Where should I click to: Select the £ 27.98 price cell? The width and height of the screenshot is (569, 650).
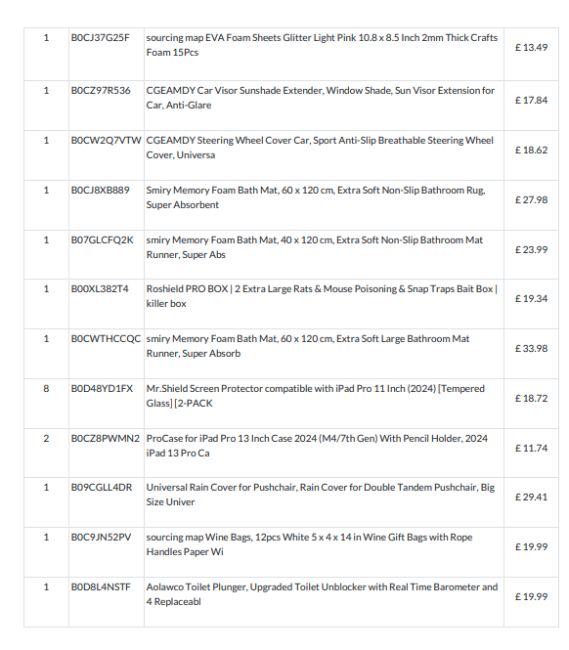pyautogui.click(x=531, y=199)
